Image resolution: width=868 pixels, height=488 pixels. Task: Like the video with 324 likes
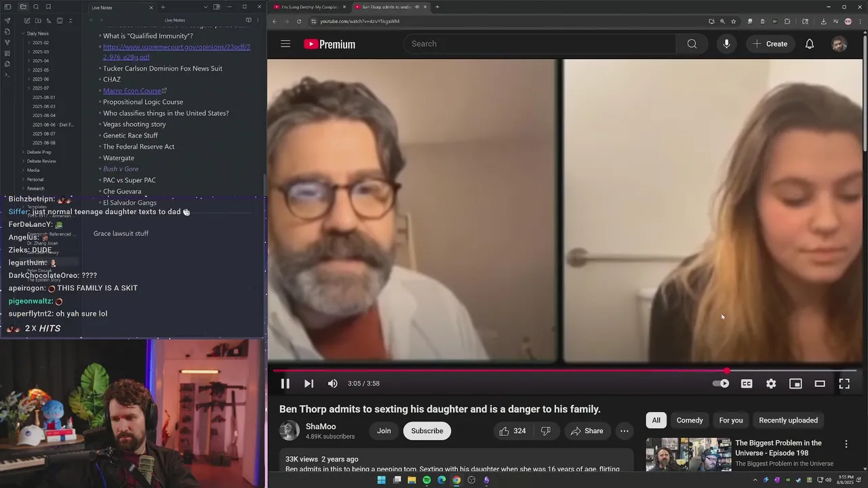[x=513, y=431]
